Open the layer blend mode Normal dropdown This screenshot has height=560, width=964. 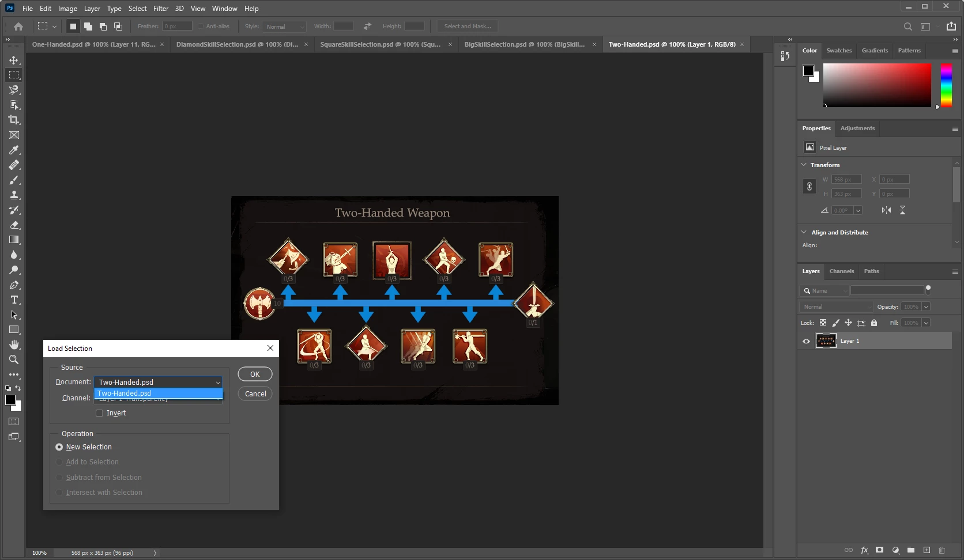point(837,307)
